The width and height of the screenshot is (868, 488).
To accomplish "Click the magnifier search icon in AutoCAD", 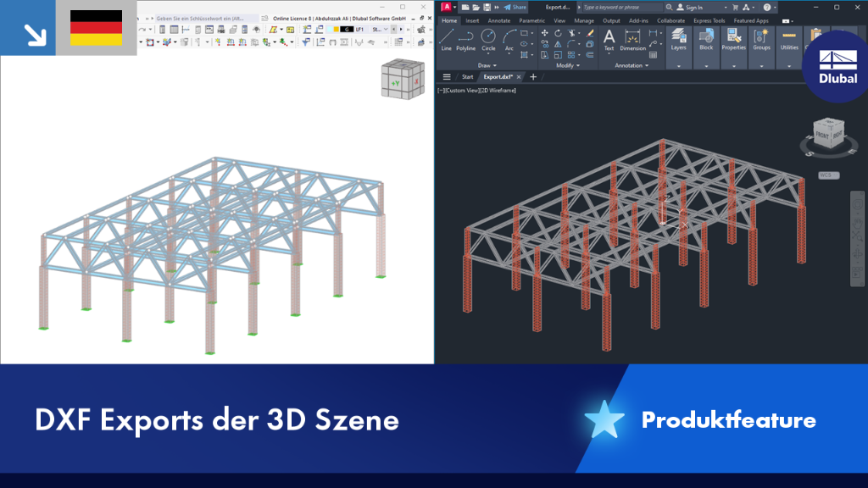I will pos(669,7).
